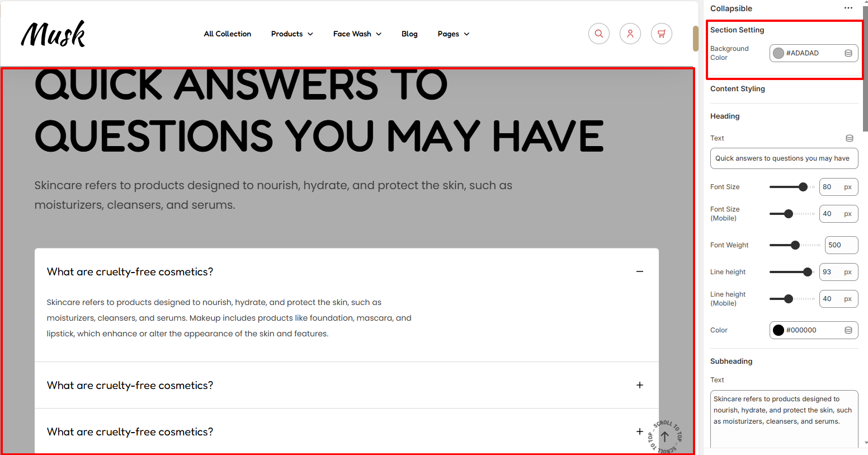Expand the third cruelty-free cosmetics question

coord(640,431)
